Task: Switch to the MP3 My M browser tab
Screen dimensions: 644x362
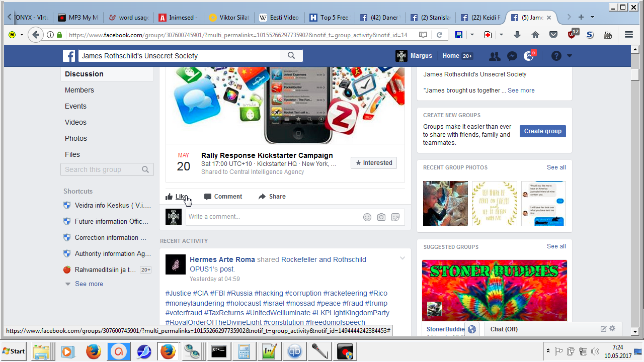Action: (x=78, y=18)
